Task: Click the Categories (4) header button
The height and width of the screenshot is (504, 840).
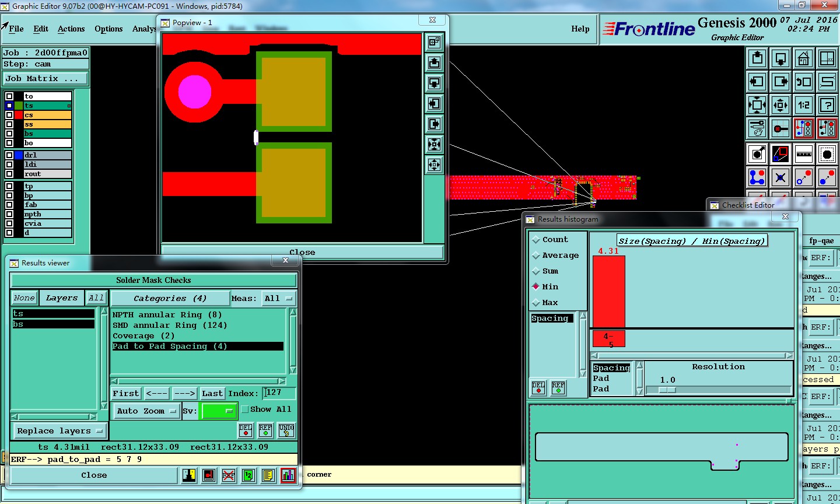Action: [170, 298]
